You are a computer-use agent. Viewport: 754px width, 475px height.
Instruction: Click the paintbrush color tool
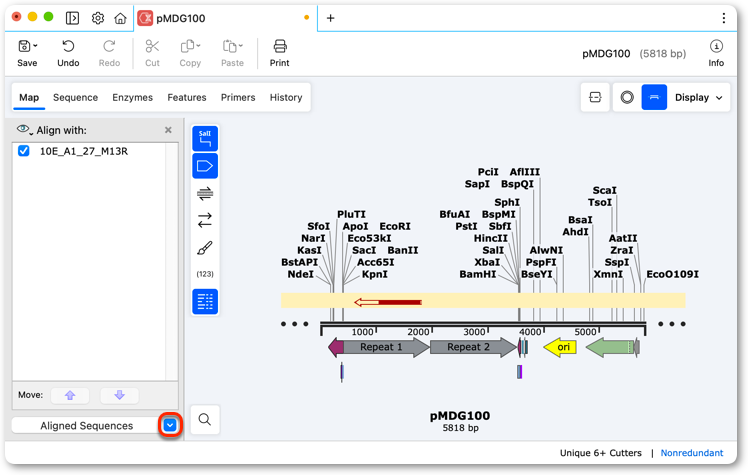tap(205, 248)
